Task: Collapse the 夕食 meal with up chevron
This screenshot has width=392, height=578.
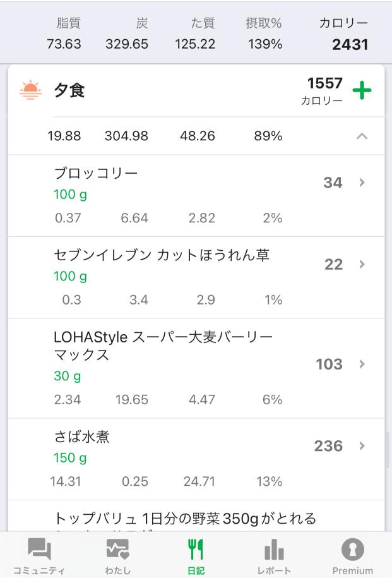Action: [362, 136]
